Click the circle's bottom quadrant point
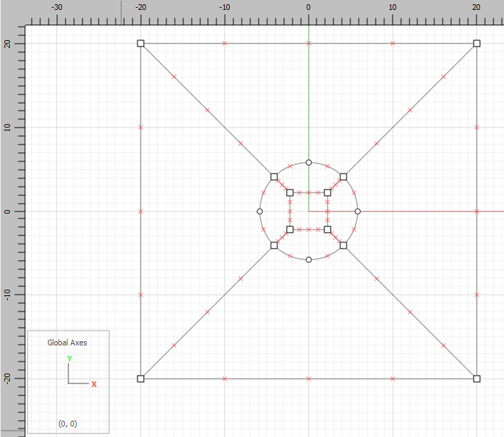 (x=308, y=260)
